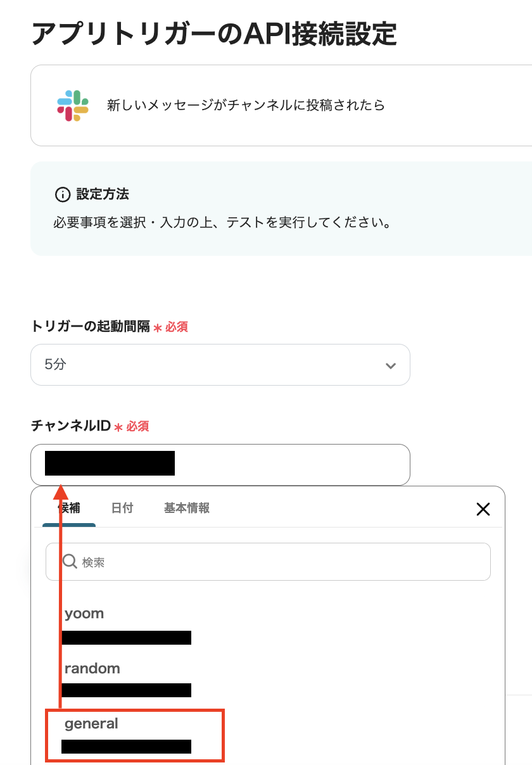Select the 候補 tab
This screenshot has height=765, width=532.
coord(69,509)
